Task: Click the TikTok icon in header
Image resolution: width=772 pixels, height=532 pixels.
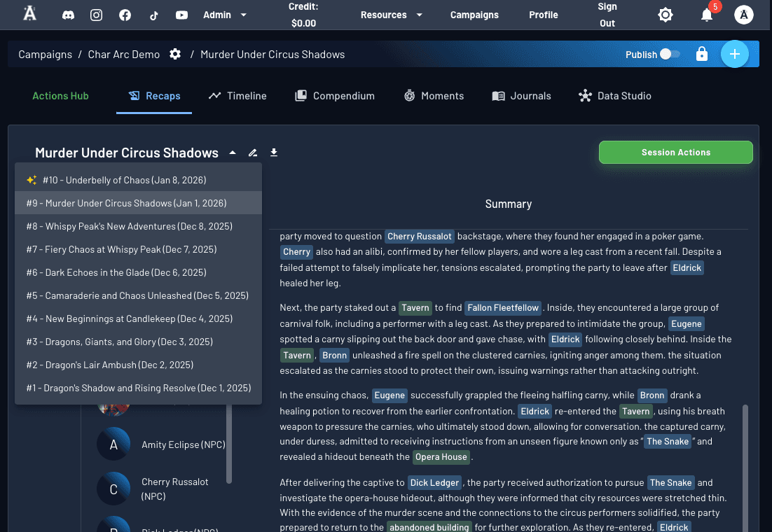Action: (153, 15)
